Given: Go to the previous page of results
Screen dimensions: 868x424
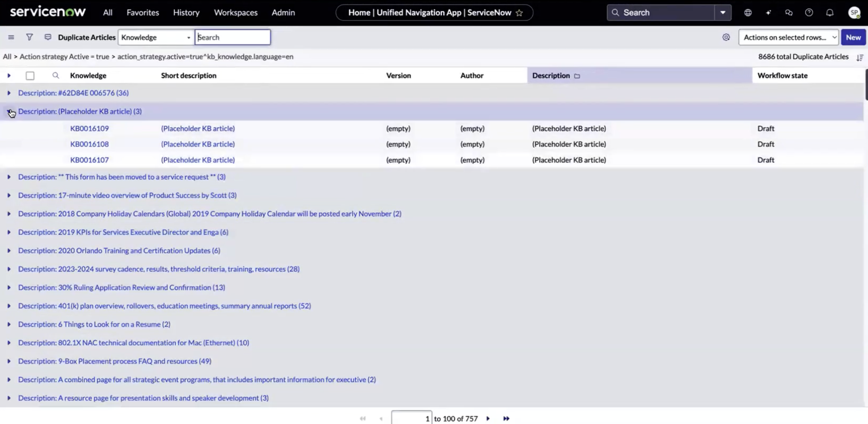Looking at the screenshot, I should pyautogui.click(x=381, y=418).
